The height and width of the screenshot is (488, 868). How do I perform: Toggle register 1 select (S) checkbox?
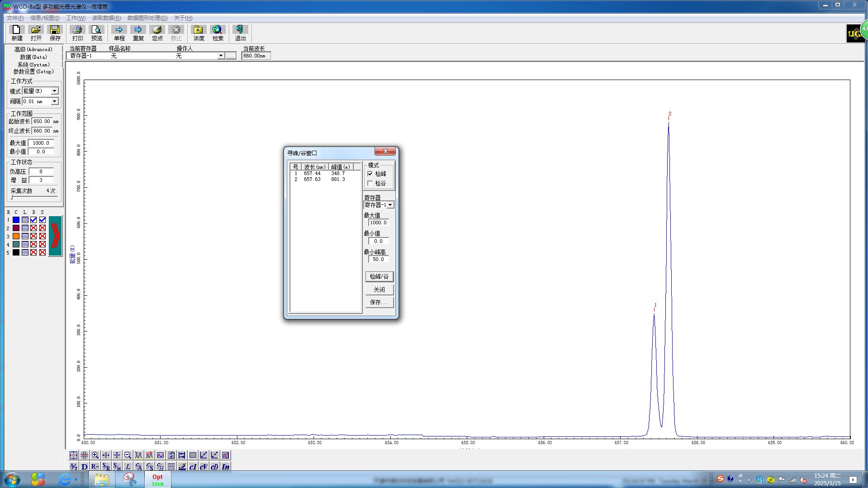[x=43, y=220]
